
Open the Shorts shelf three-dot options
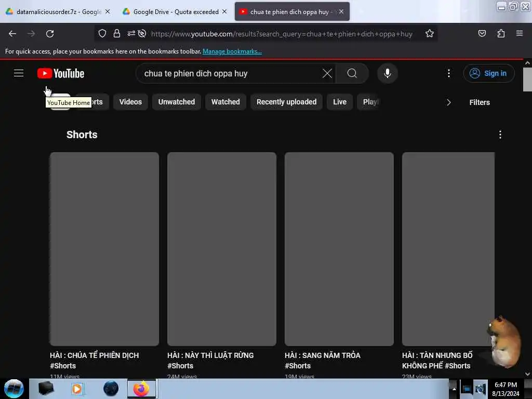(x=500, y=135)
